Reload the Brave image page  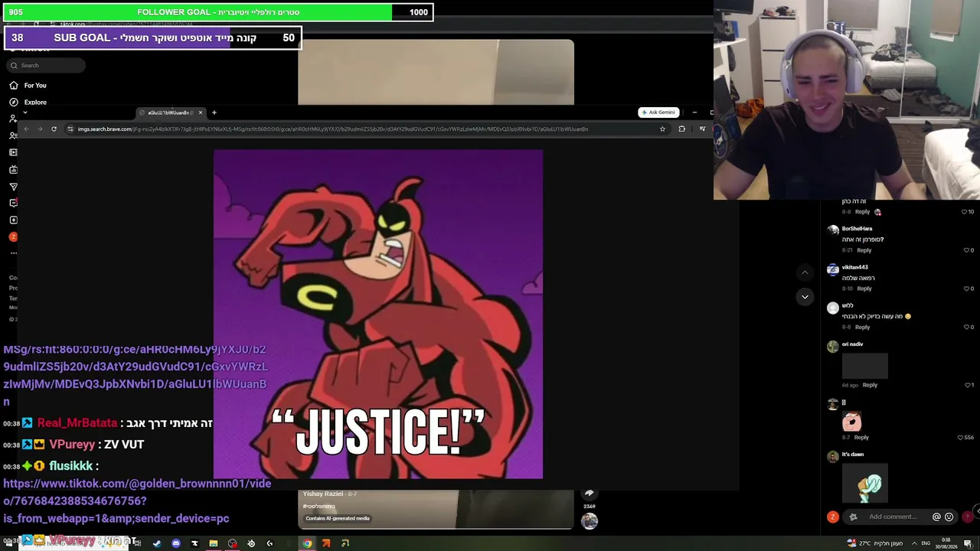pos(54,129)
